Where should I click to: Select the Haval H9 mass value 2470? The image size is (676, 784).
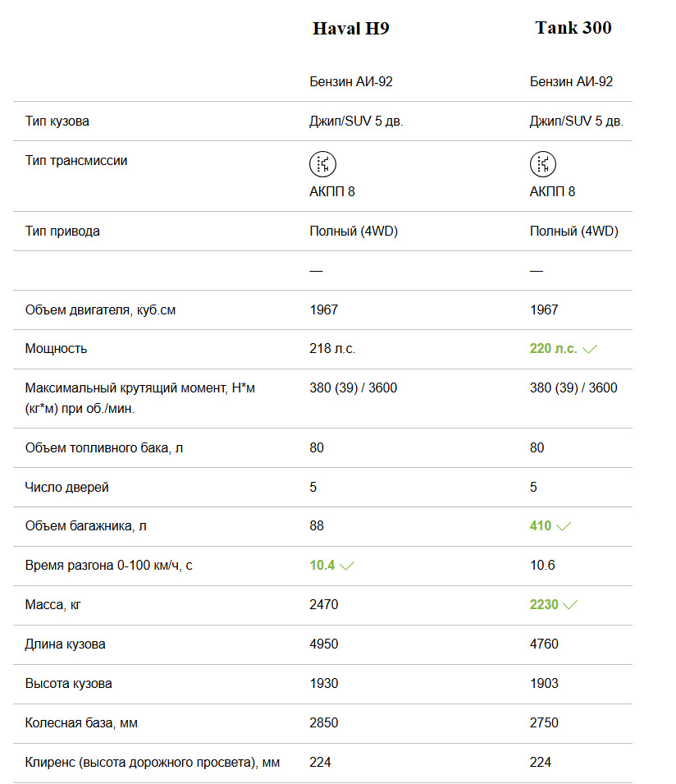coord(323,605)
